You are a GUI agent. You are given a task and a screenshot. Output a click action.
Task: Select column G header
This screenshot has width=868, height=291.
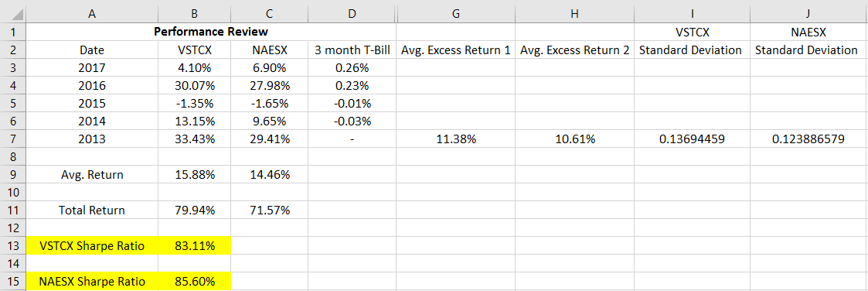pyautogui.click(x=455, y=14)
